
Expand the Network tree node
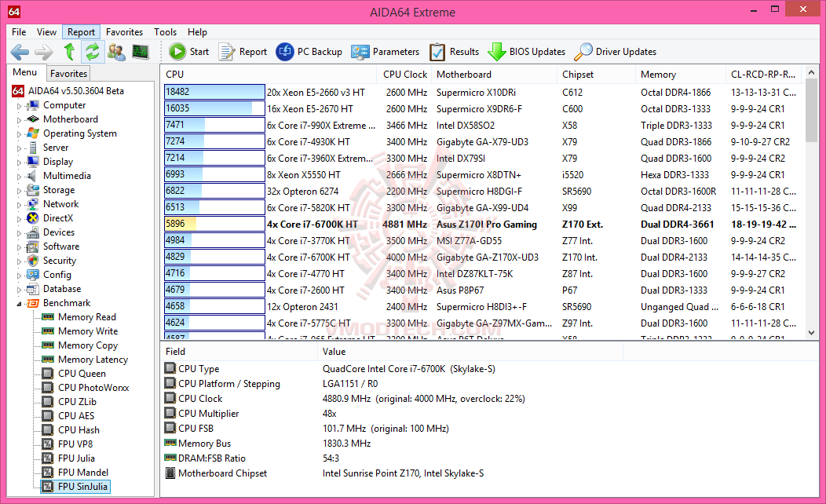pos(19,205)
